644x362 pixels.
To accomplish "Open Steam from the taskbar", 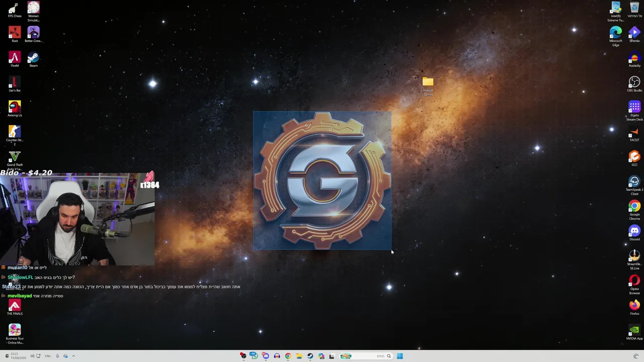I will [310, 356].
